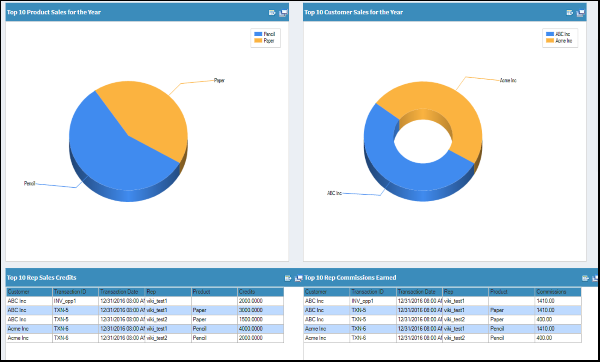Click viki_test2 in Paper row of Sales Credits table
The image size is (600, 362).
pyautogui.click(x=168, y=320)
